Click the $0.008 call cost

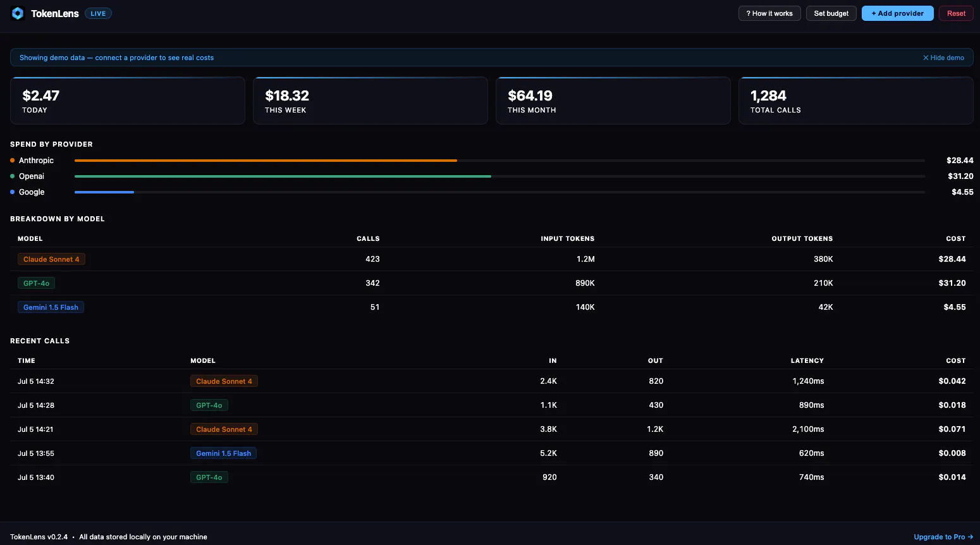click(x=952, y=453)
